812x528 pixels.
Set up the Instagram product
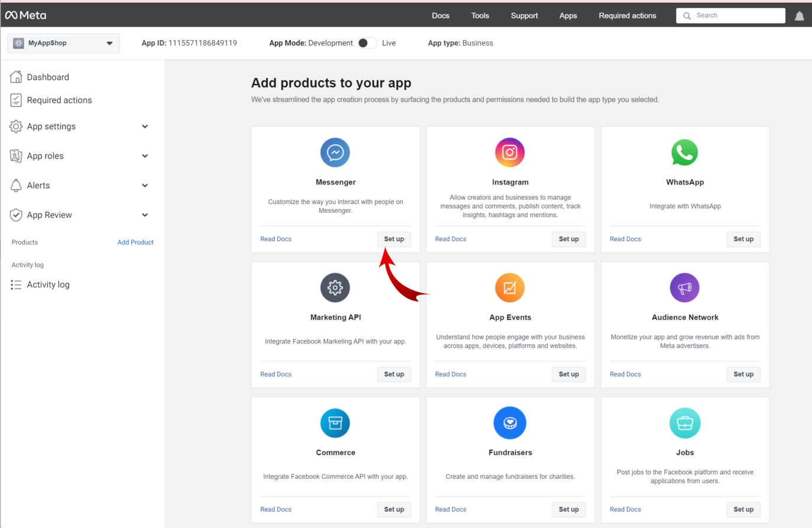coord(569,239)
